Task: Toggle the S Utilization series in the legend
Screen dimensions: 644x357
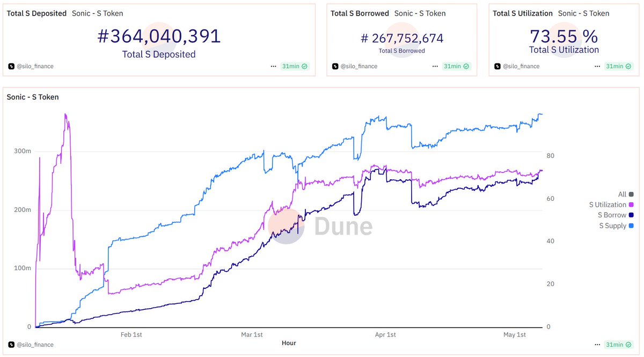Action: click(x=611, y=205)
